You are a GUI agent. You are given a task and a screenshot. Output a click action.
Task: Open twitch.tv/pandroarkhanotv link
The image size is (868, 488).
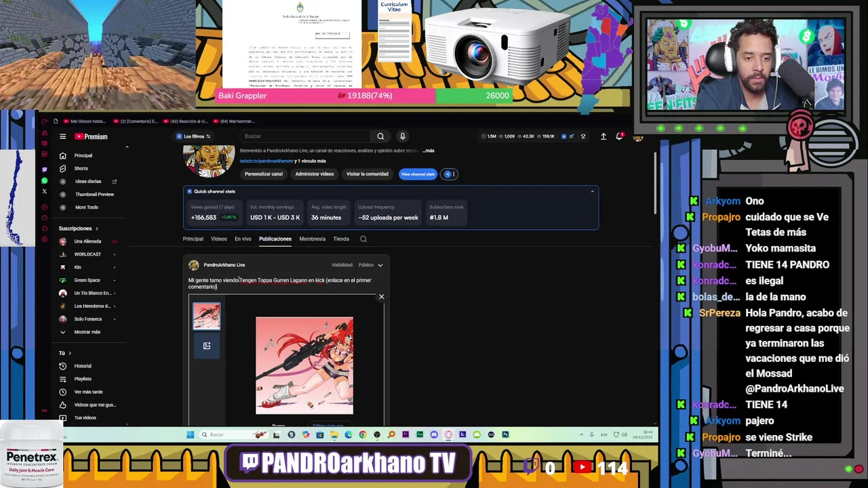click(267, 161)
